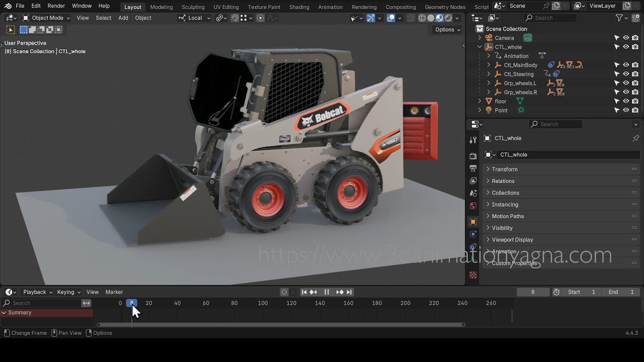Switch to the Shading workspace tab
This screenshot has width=644, height=362.
click(x=299, y=7)
